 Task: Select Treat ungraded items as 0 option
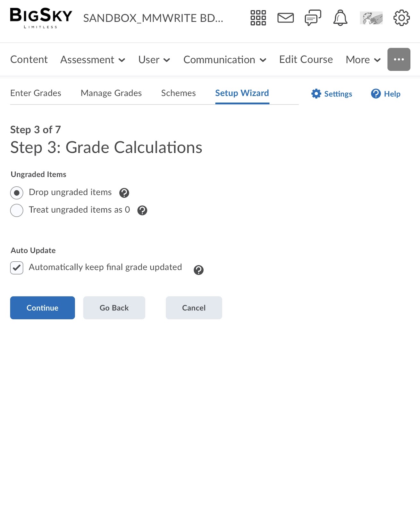17,210
